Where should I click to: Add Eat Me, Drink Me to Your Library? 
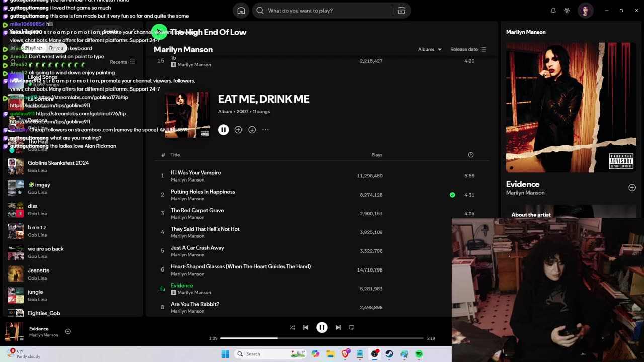coord(238,130)
